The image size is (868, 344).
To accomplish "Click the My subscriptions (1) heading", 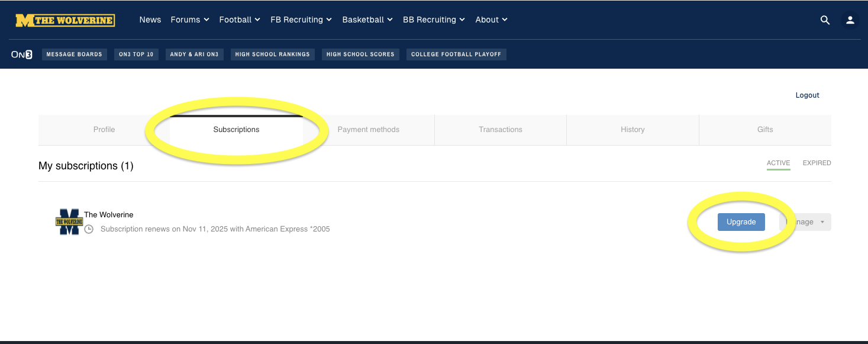I will [x=86, y=166].
